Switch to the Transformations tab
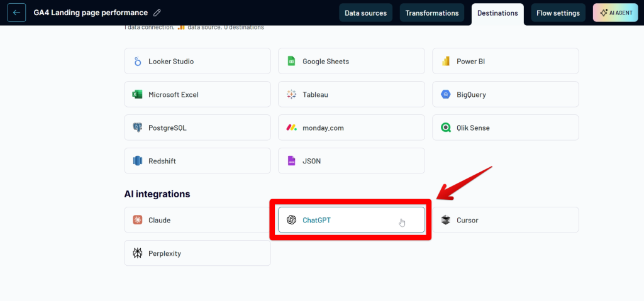Image resolution: width=644 pixels, height=301 pixels. click(x=432, y=13)
